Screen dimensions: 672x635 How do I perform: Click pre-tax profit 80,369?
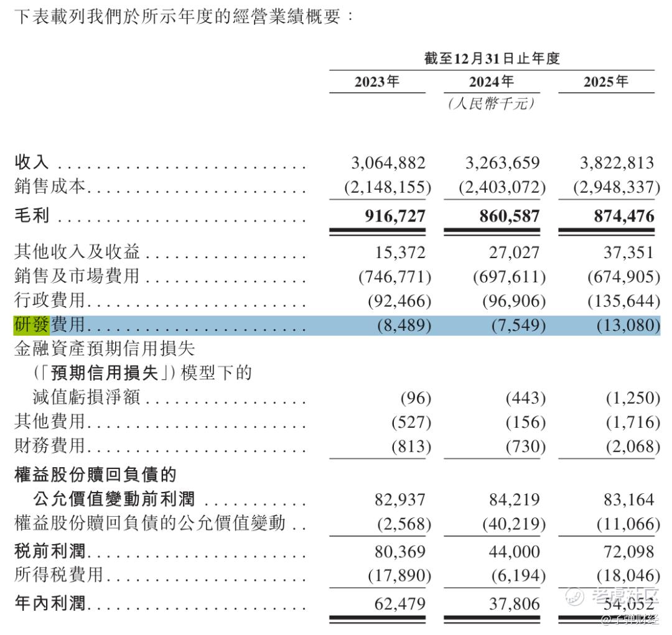point(400,552)
